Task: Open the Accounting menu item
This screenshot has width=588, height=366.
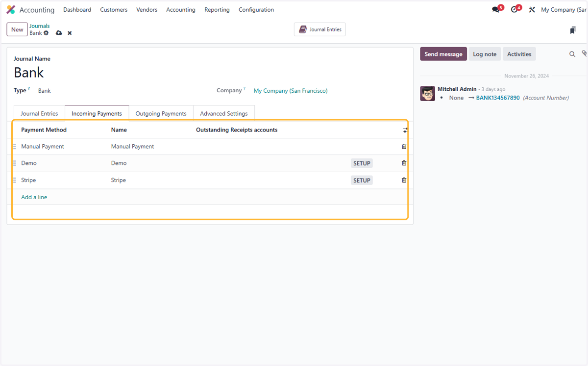Action: [180, 10]
